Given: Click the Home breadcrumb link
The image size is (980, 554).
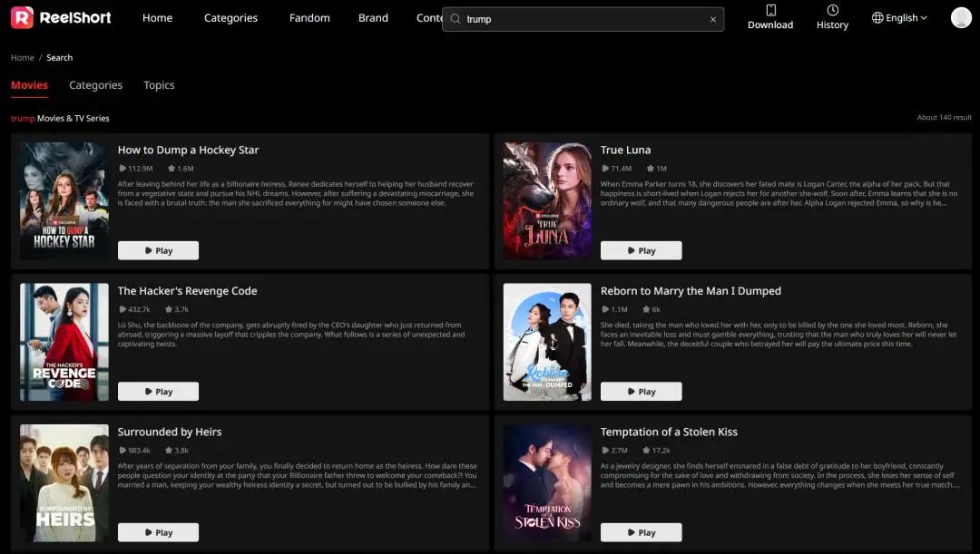Looking at the screenshot, I should 23,57.
